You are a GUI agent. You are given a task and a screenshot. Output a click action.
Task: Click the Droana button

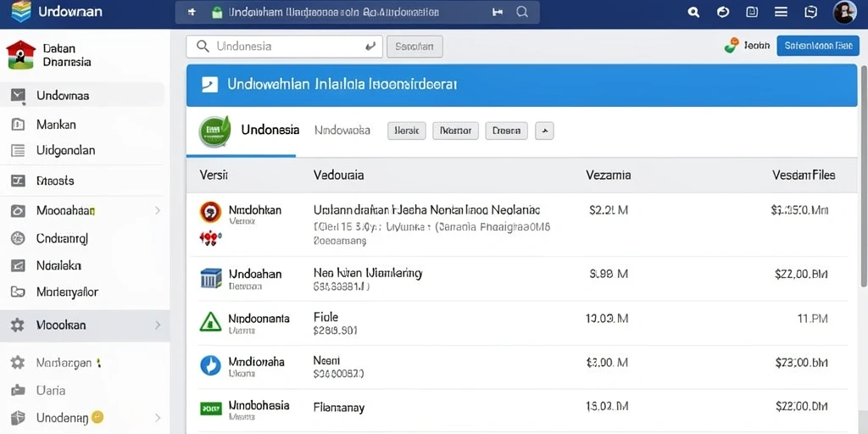tap(507, 131)
